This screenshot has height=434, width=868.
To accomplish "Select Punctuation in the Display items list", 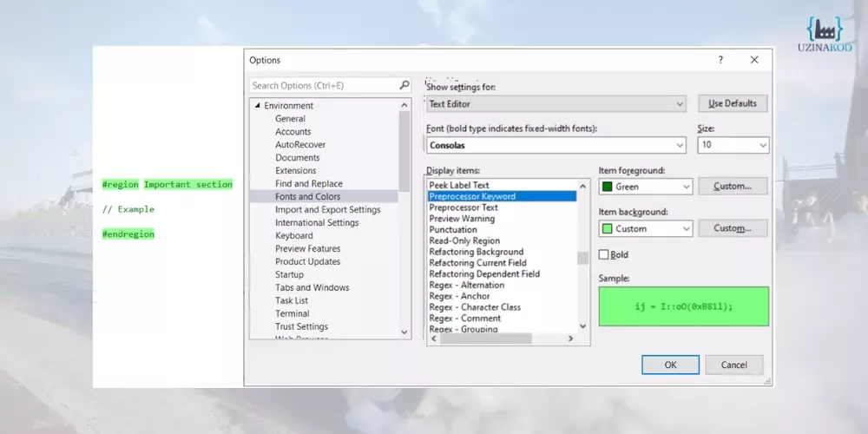I will (x=453, y=230).
